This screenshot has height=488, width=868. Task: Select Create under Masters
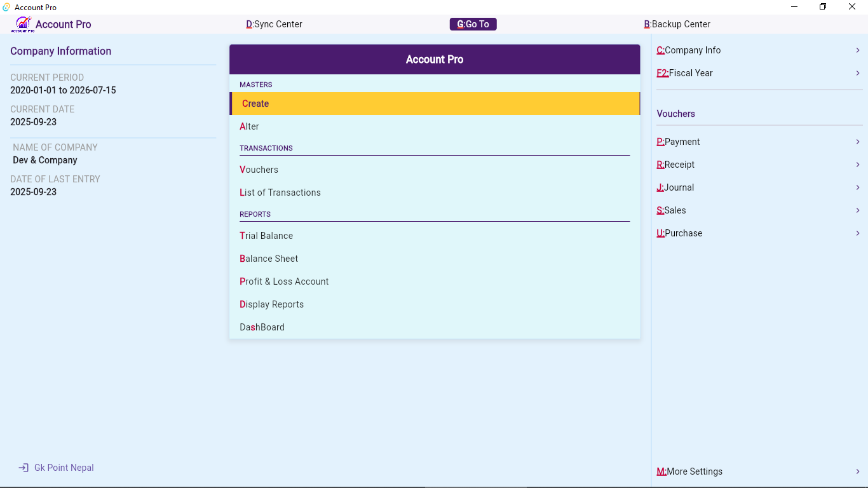435,104
